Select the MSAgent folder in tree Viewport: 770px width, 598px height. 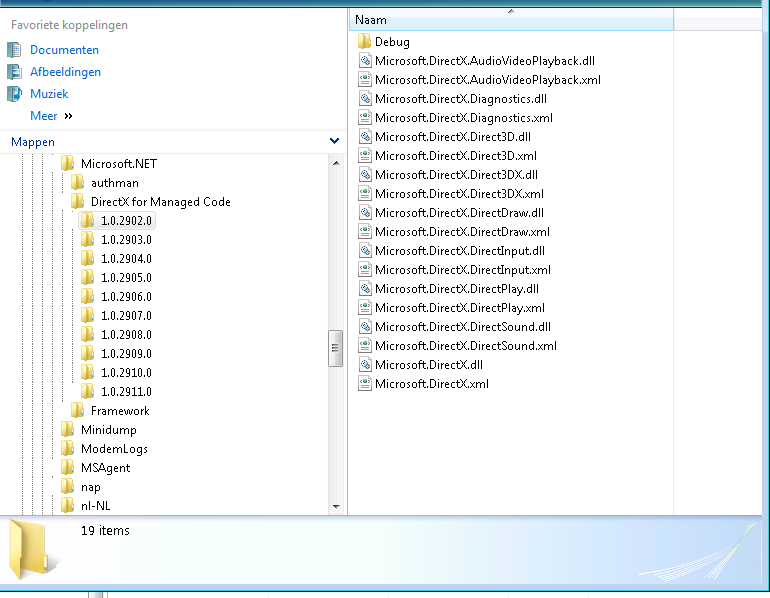click(x=96, y=468)
